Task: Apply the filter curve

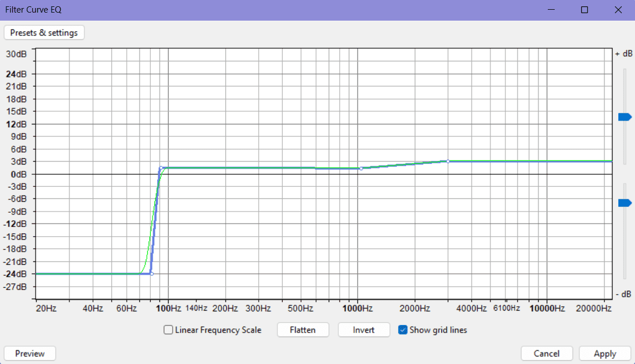Action: point(605,354)
